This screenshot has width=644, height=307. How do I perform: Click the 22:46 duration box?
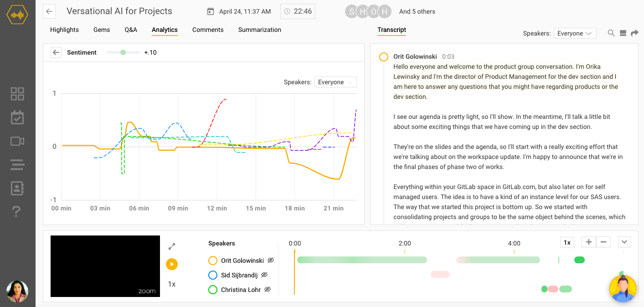298,11
